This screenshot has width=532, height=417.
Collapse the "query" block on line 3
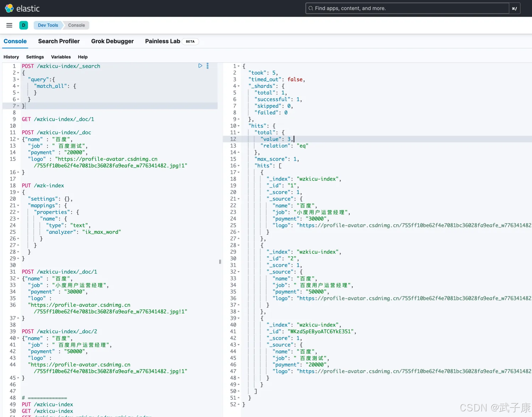(x=18, y=79)
